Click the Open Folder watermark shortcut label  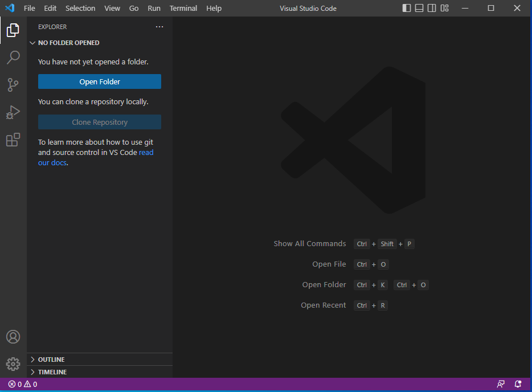pyautogui.click(x=324, y=285)
